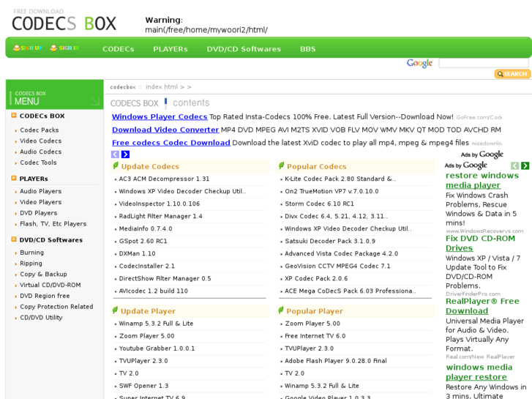Open K-Lite Codec Pack 2.80 Standard

tap(340, 179)
